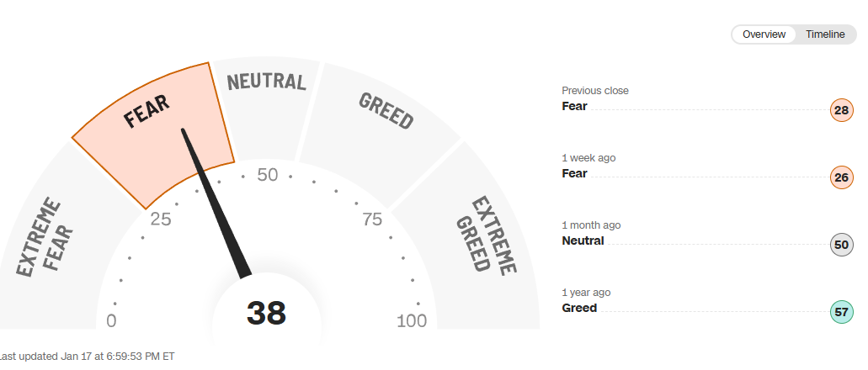Click the 1 month ago Neutral label
Image resolution: width=868 pixels, height=370 pixels.
(583, 240)
